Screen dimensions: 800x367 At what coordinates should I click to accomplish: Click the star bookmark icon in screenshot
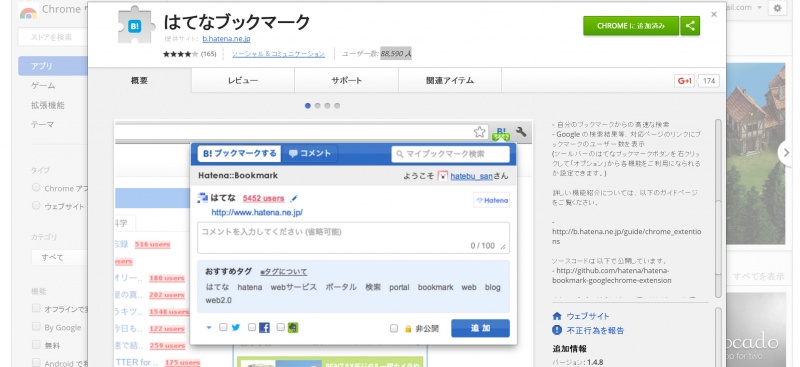[x=480, y=132]
